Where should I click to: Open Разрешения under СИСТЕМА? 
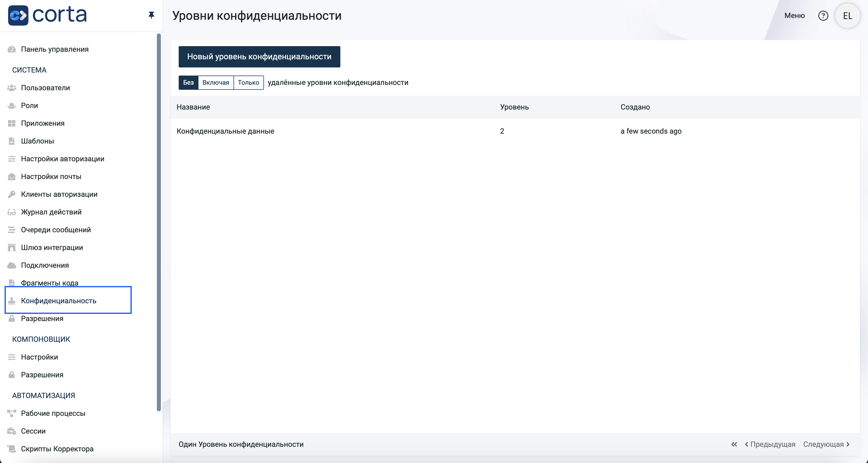coord(42,318)
